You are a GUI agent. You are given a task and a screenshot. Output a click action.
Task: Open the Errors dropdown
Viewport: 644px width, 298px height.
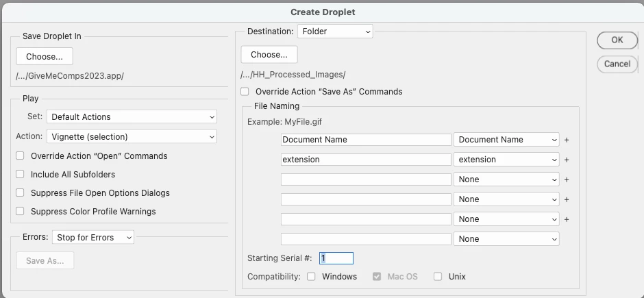click(x=93, y=237)
